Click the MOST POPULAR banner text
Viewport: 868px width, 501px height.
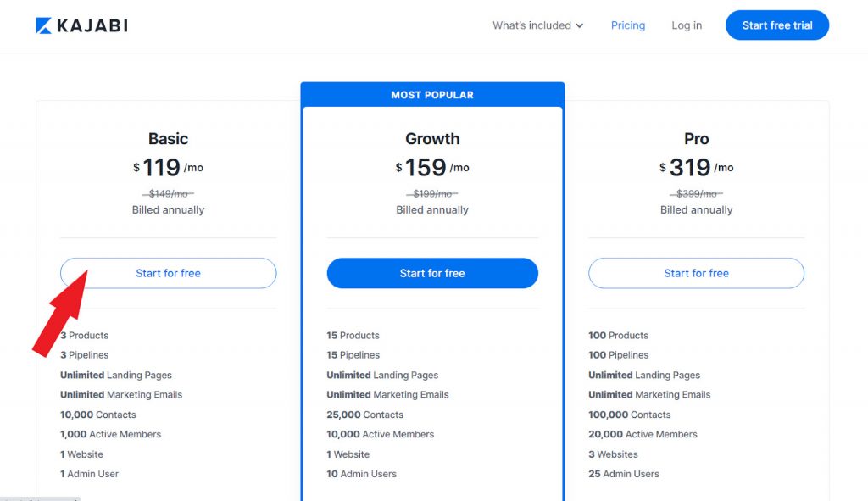pyautogui.click(x=432, y=95)
